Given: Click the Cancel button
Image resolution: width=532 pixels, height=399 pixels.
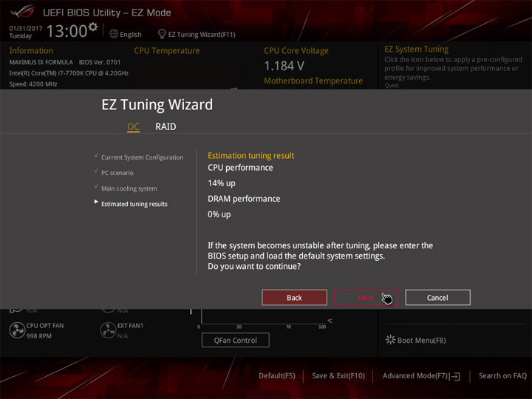Looking at the screenshot, I should click(437, 298).
